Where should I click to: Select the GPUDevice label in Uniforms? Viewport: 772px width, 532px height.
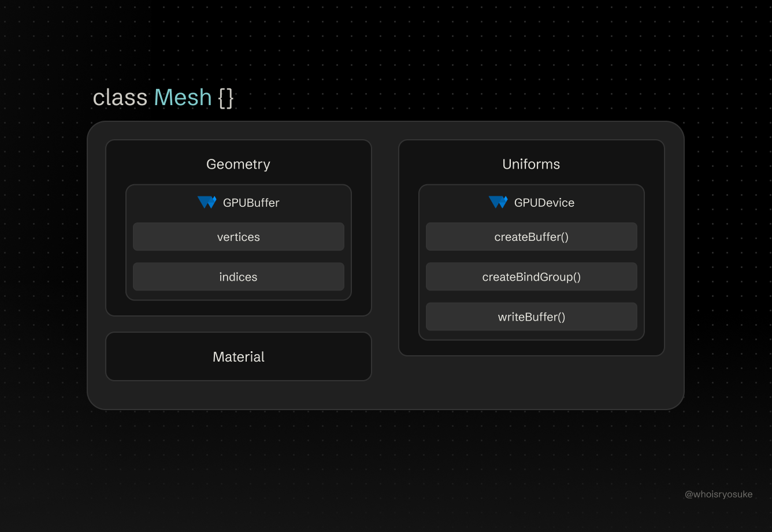(544, 203)
